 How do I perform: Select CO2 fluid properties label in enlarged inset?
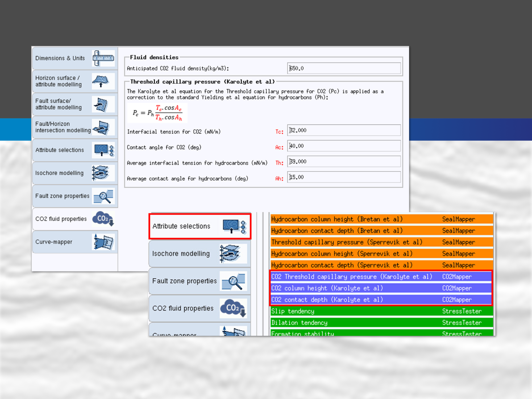[183, 309]
